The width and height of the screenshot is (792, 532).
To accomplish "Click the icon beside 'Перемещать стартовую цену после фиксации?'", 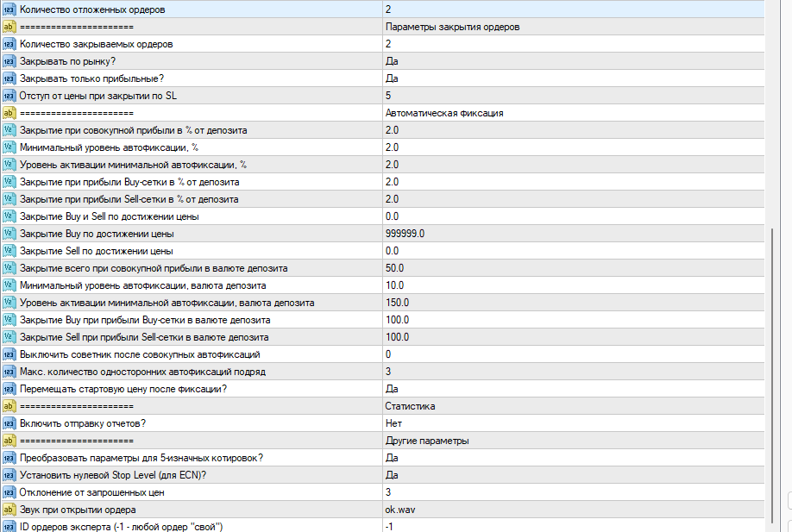I will (x=9, y=389).
